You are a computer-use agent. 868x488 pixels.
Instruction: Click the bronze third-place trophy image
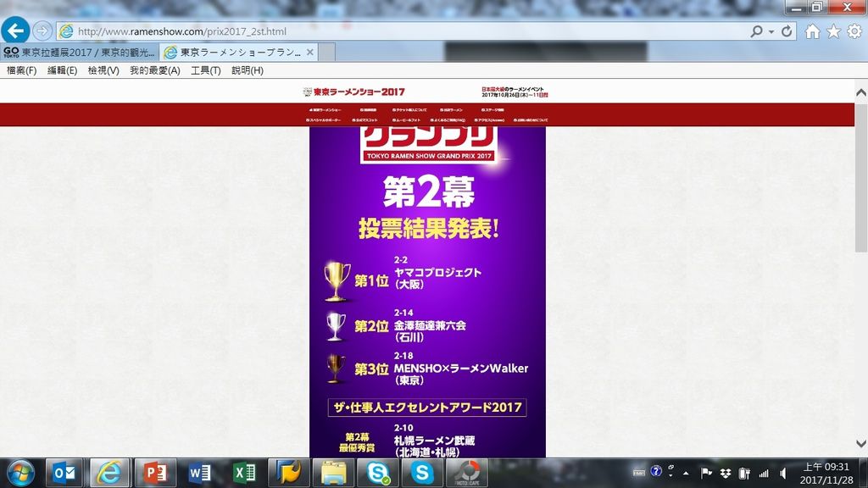[x=336, y=369]
